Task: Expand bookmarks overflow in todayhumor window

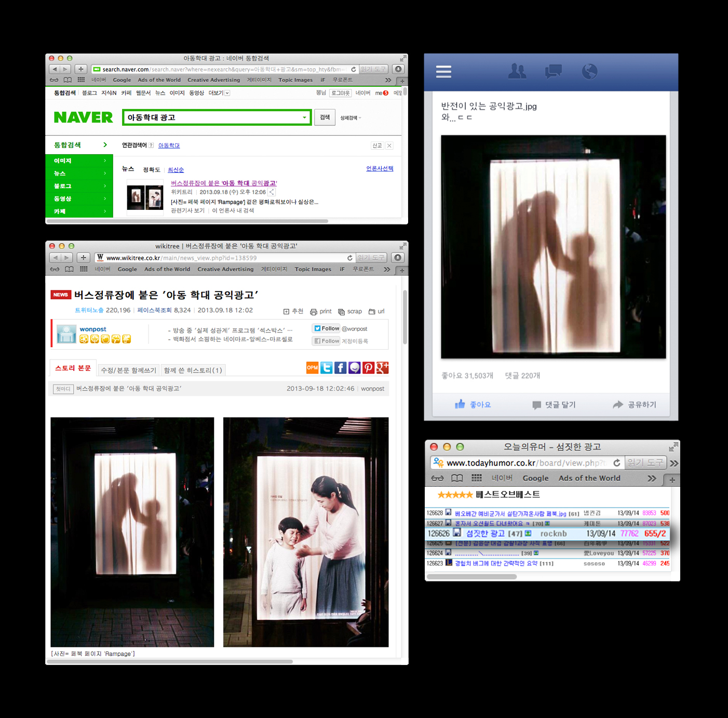Action: click(652, 478)
